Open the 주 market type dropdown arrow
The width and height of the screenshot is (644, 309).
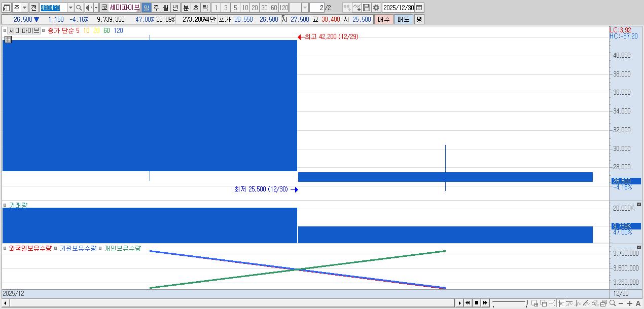coord(24,8)
